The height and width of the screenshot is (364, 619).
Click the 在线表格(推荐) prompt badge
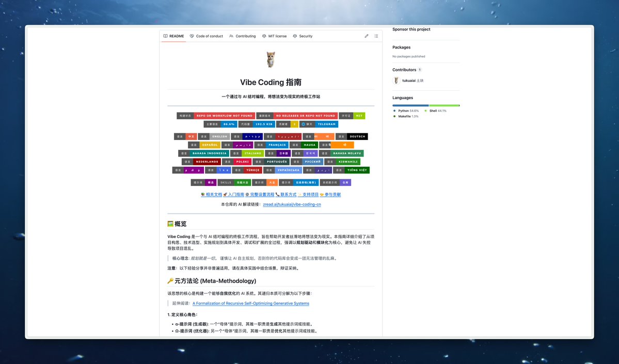(299, 182)
